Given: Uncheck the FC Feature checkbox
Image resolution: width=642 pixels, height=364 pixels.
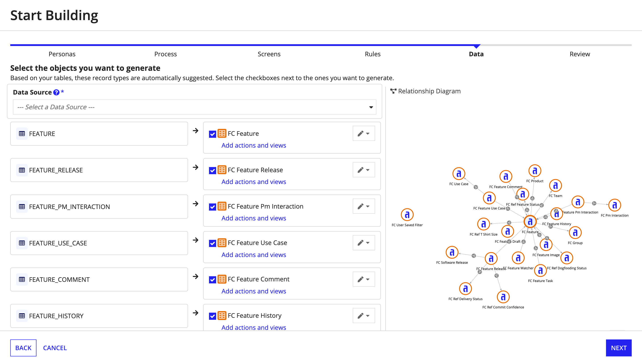Looking at the screenshot, I should [x=212, y=134].
